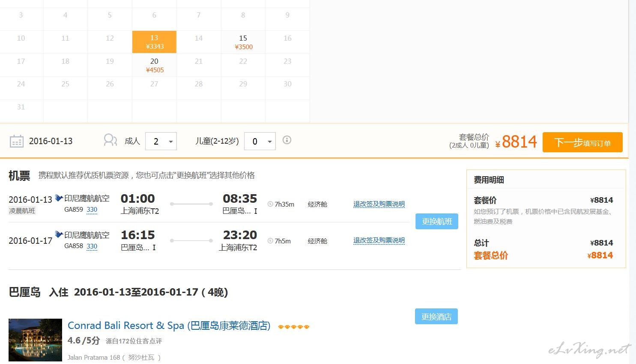Click the 16:15 return departure time

click(x=138, y=235)
